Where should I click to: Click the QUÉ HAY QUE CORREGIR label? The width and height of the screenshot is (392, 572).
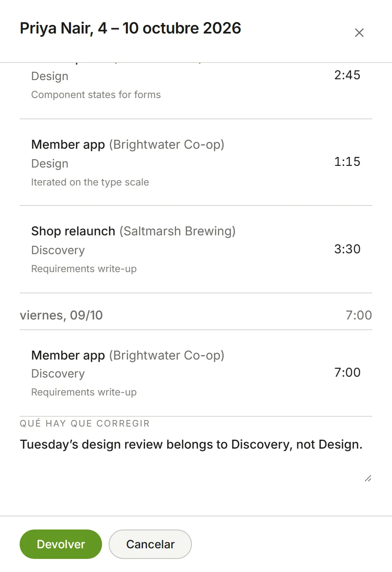pos(85,423)
